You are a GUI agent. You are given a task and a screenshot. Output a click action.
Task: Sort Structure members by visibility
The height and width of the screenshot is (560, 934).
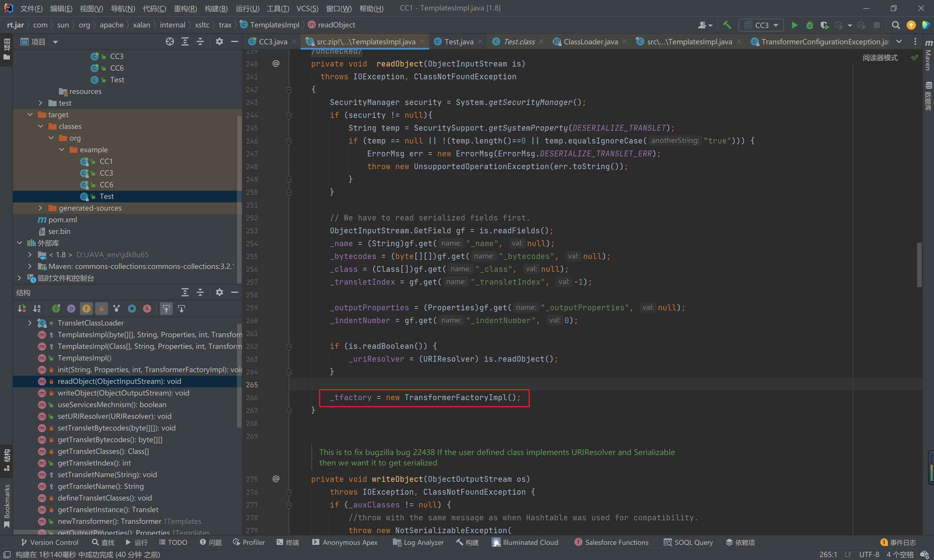point(22,308)
